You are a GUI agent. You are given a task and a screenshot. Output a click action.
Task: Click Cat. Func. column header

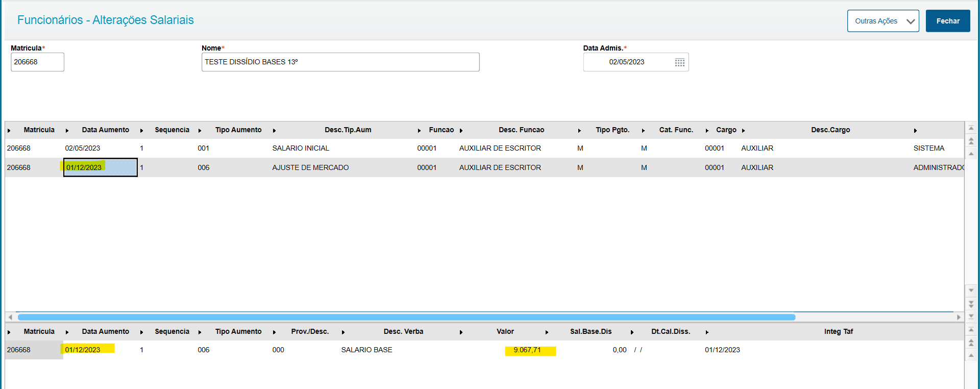click(676, 130)
